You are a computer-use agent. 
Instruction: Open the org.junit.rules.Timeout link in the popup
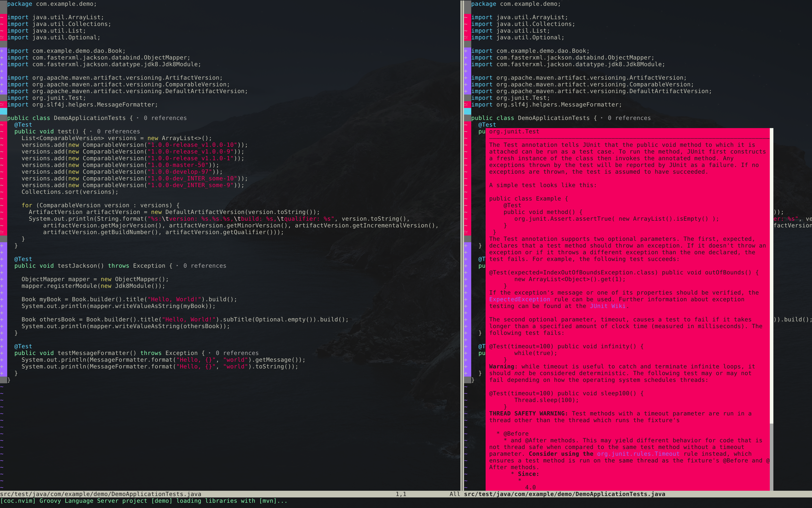pos(638,454)
